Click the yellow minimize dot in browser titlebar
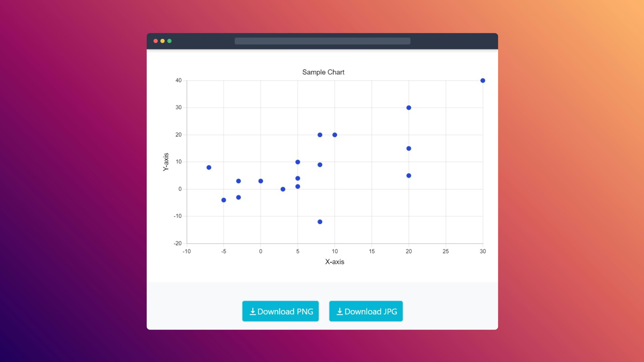This screenshot has height=362, width=644. (x=163, y=41)
